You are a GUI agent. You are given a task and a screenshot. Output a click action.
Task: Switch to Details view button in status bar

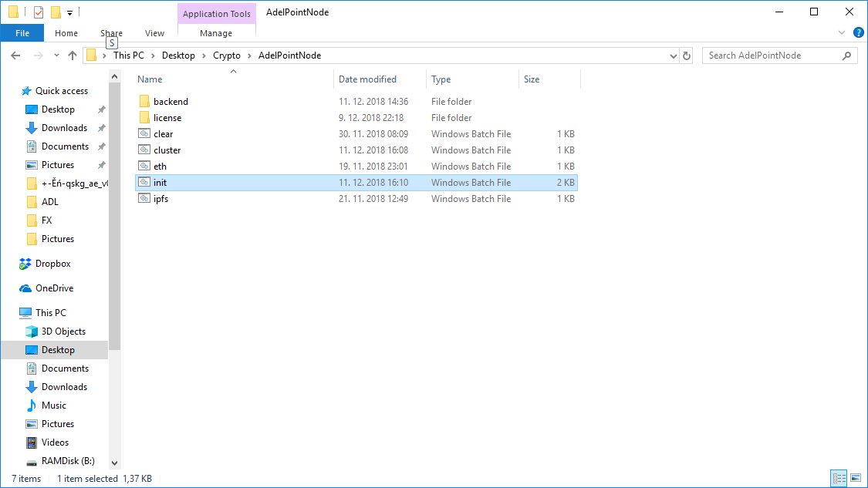(839, 478)
